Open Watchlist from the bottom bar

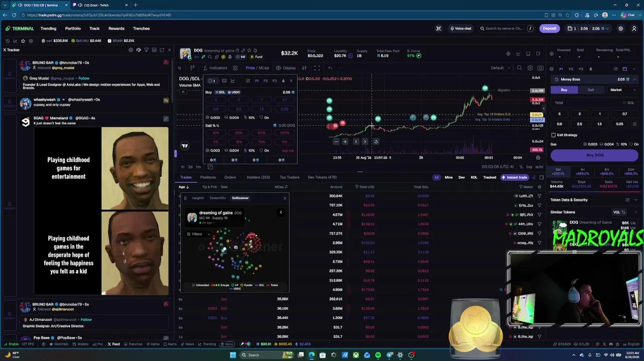tap(58, 344)
